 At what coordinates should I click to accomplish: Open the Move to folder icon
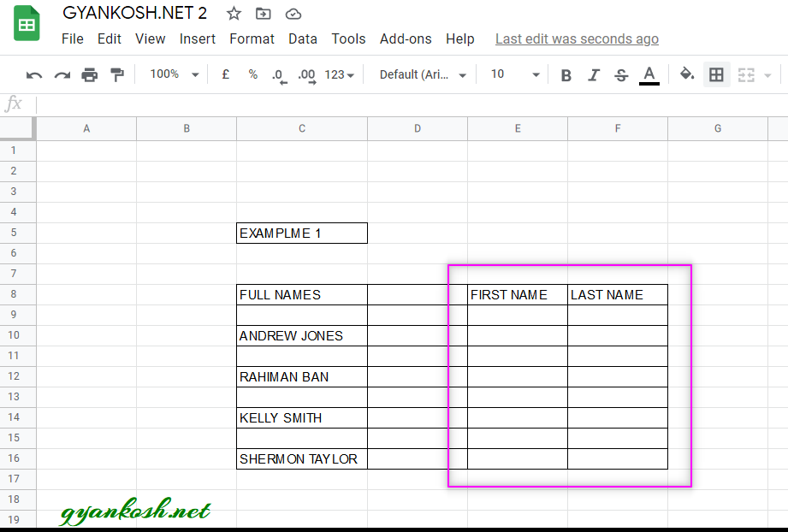pyautogui.click(x=263, y=14)
